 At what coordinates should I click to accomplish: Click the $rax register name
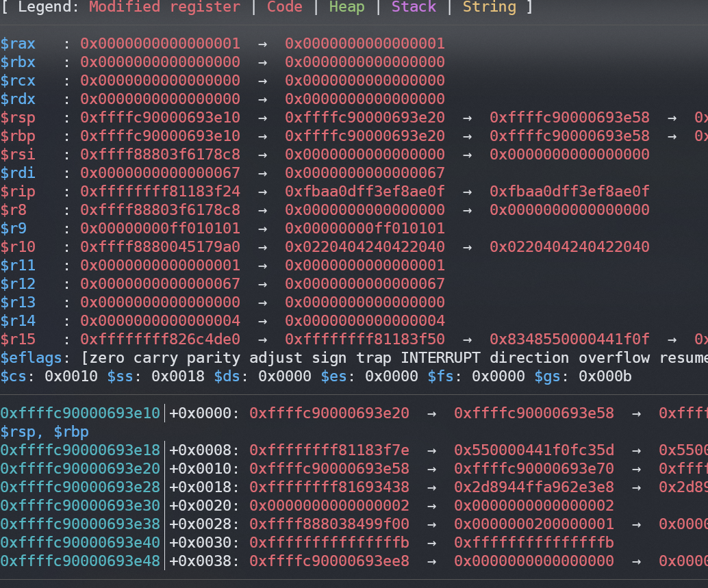(x=18, y=44)
